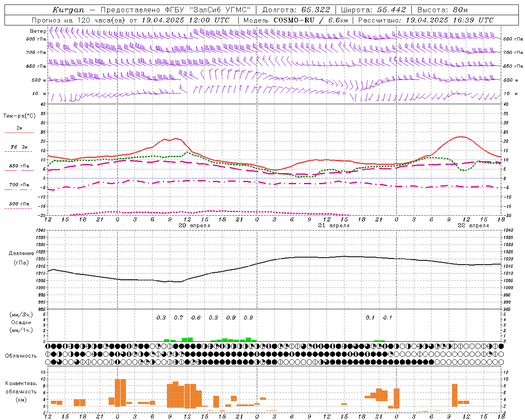Screen dimensions: 525x420
Task: Select the text Предоставлено ФГБУ "ЗапСиб УГМС"
Action: coord(176,10)
